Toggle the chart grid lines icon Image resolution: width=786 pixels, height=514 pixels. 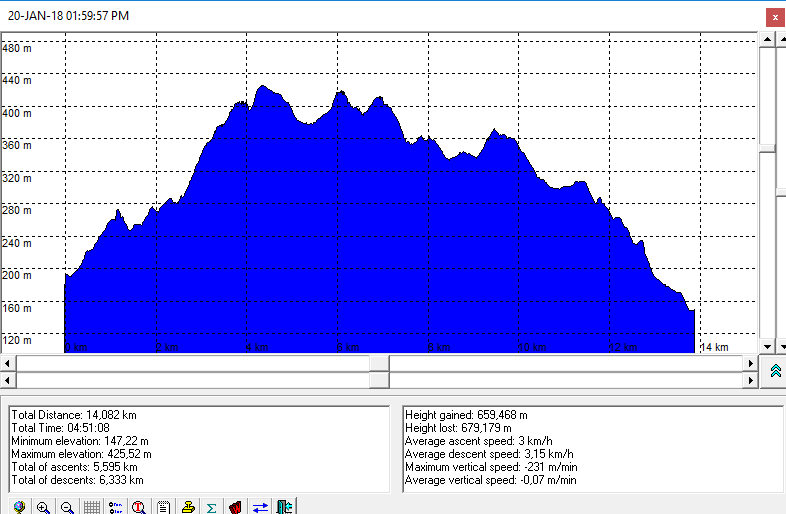(91, 507)
